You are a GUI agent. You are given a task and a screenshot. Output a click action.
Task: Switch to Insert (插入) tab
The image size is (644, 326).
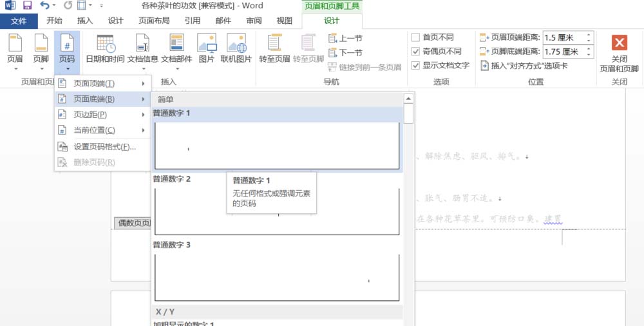click(x=85, y=21)
